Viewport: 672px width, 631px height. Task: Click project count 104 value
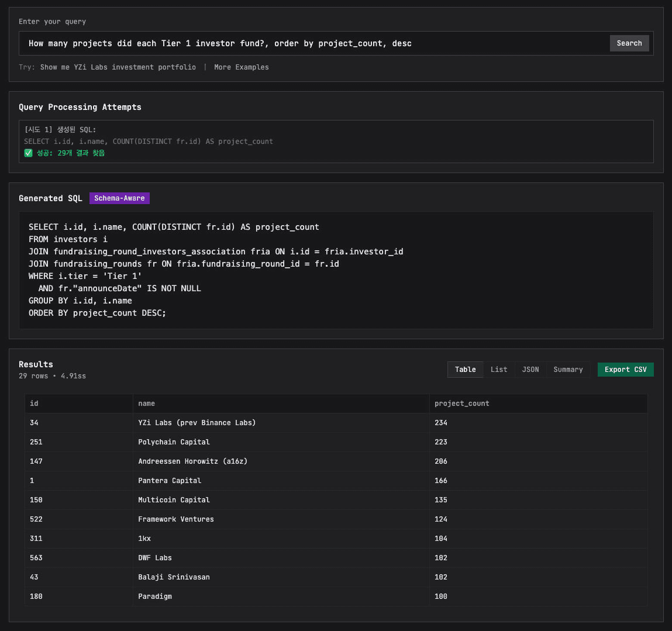tap(440, 539)
